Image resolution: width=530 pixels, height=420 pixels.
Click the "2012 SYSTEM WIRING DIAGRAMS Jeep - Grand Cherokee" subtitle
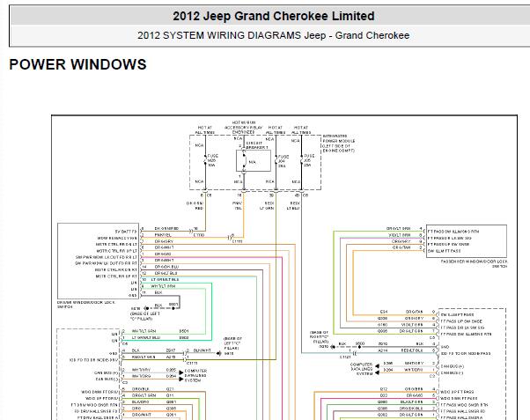click(x=274, y=35)
